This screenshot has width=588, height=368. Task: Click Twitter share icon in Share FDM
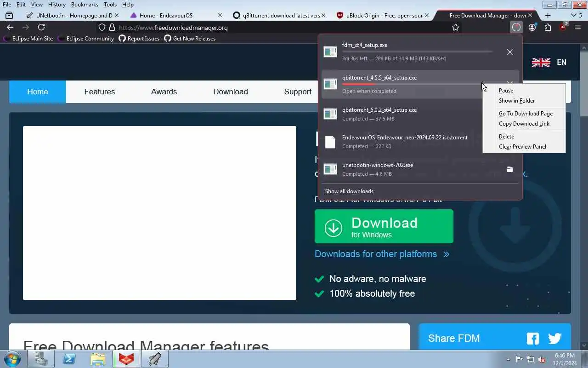click(555, 339)
